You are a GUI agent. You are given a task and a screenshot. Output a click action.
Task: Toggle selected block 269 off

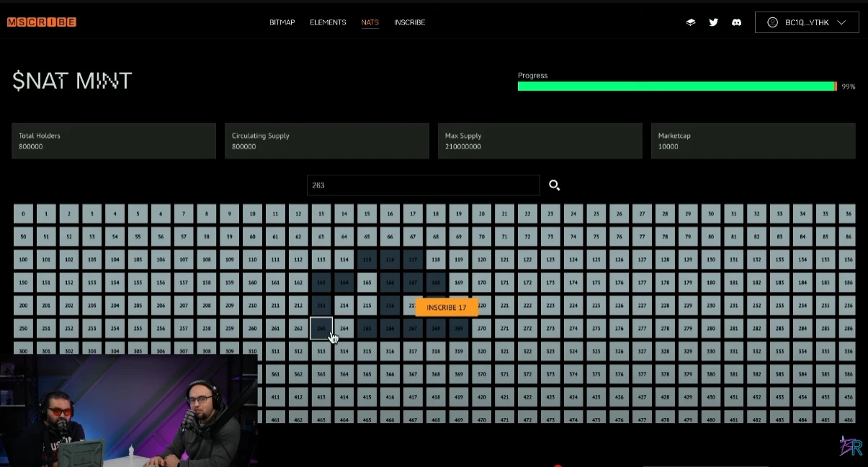click(459, 329)
